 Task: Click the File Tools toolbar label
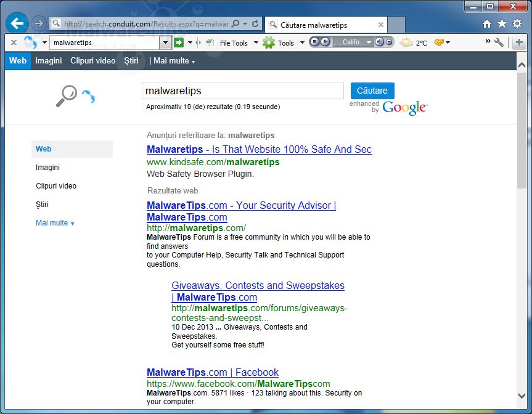(x=234, y=43)
